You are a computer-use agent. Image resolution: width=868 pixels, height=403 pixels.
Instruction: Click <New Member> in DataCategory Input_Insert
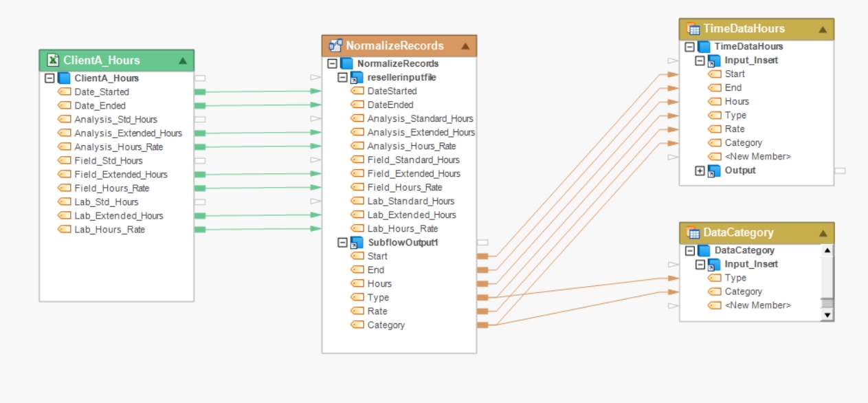(x=758, y=305)
